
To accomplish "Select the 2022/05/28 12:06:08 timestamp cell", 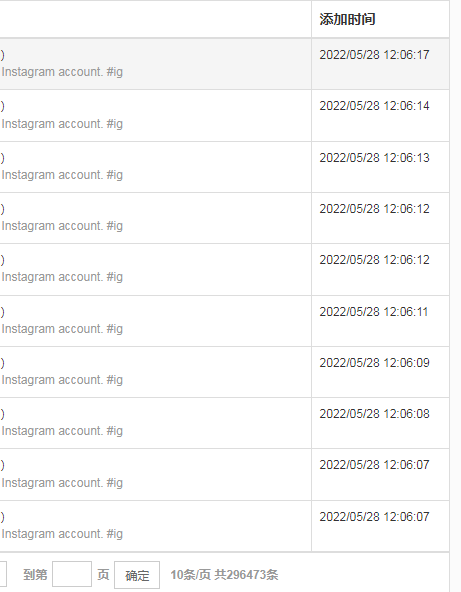I will (x=374, y=414).
